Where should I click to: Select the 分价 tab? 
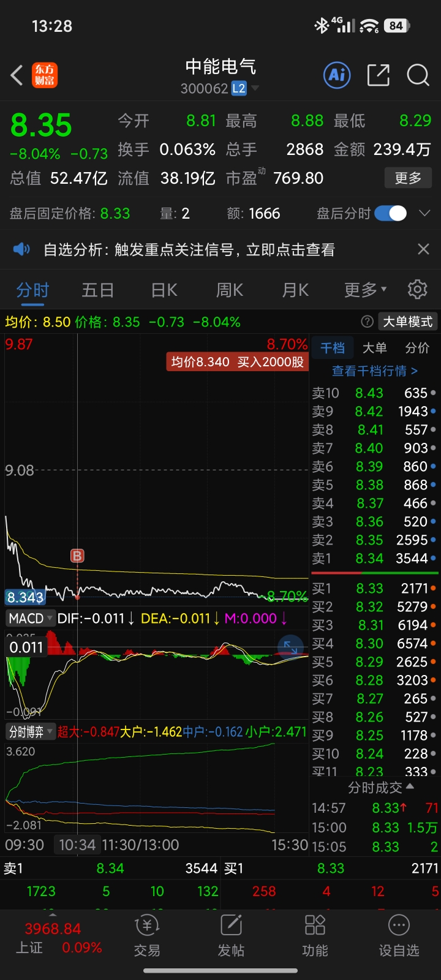(x=417, y=348)
